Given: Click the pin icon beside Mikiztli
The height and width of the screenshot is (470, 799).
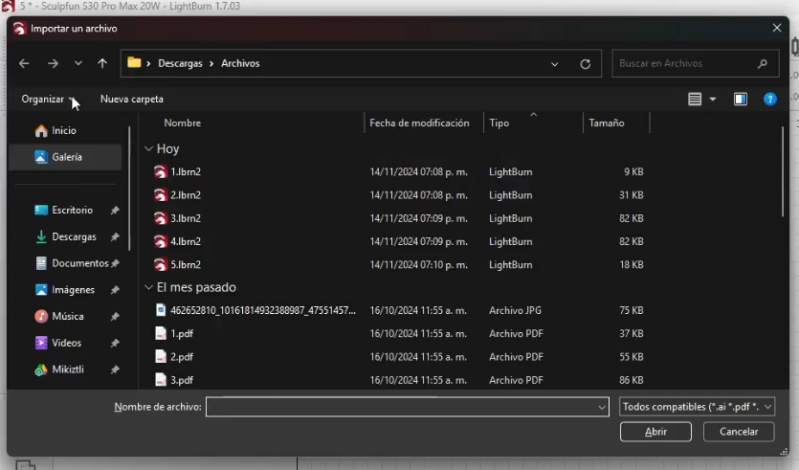Looking at the screenshot, I should (115, 369).
